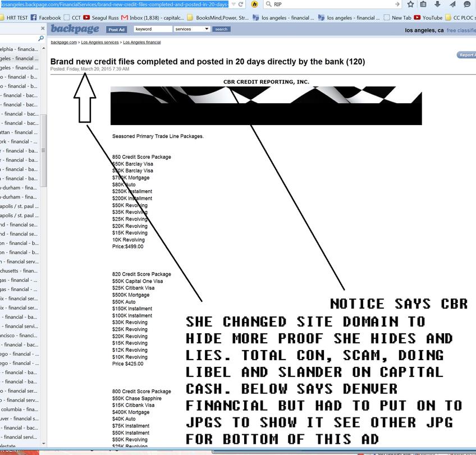Open the HRT TEST bookmark
476x455 pixels.
(14, 18)
